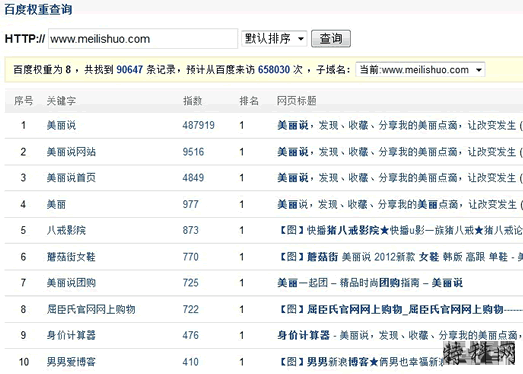Open the keyword link 美丽 in row 4
This screenshot has height=374, width=523.
tap(56, 204)
